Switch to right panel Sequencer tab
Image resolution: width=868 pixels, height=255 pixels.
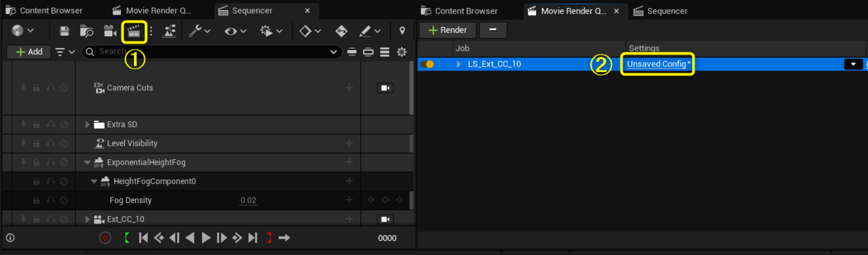pyautogui.click(x=661, y=11)
